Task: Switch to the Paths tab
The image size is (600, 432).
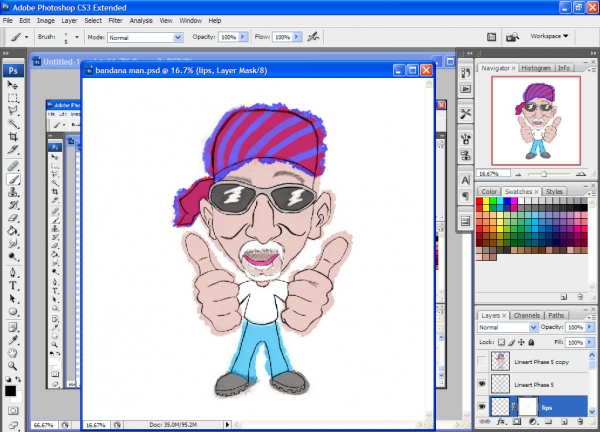Action: point(556,315)
